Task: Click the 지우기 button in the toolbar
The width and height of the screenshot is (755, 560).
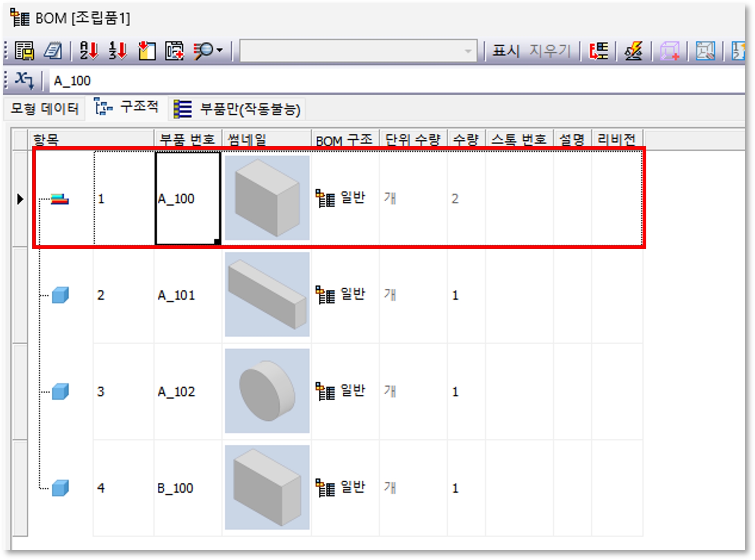Action: point(550,51)
